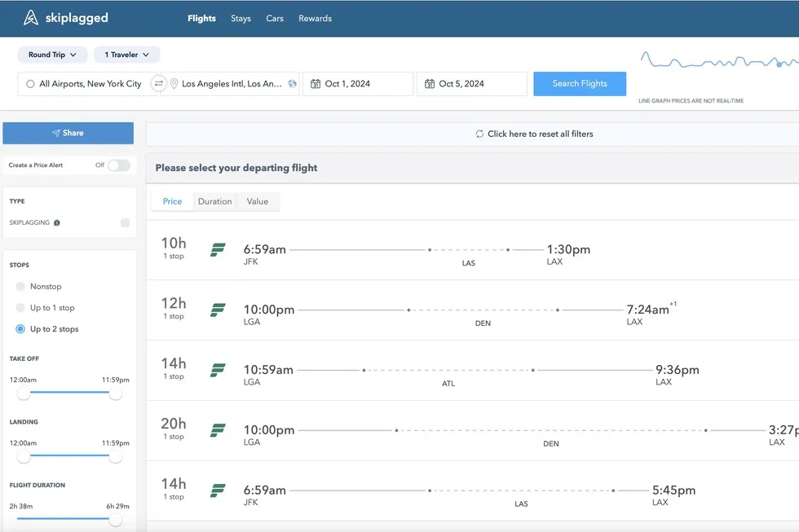799x532 pixels.
Task: Click the 20h duration label
Action: coord(173,423)
